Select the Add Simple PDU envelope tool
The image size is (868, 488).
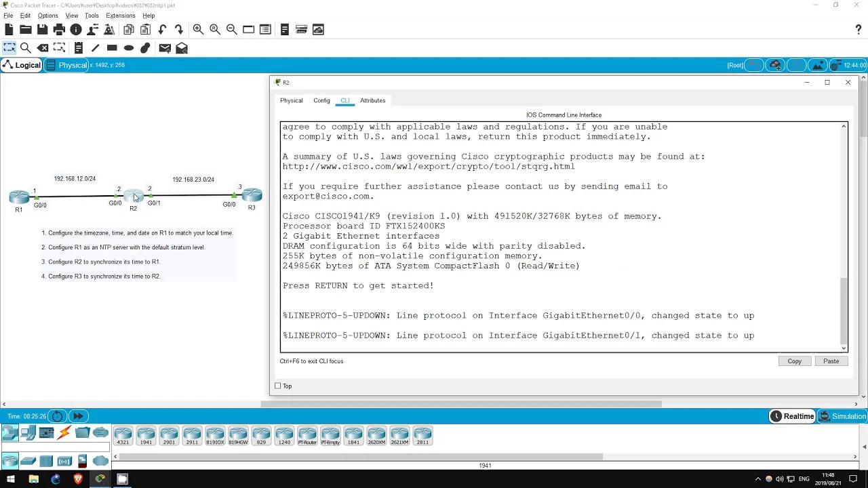164,47
